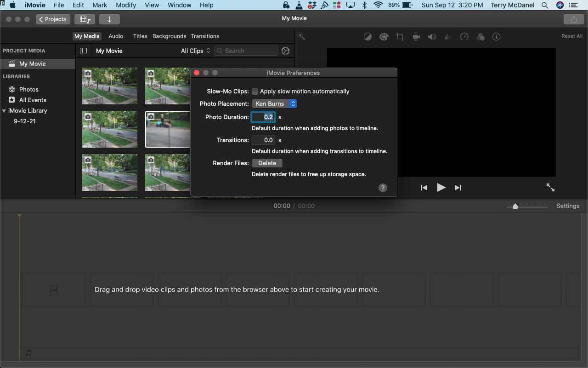Click the clip information icon
Image resolution: width=588 pixels, height=368 pixels.
pyautogui.click(x=496, y=37)
